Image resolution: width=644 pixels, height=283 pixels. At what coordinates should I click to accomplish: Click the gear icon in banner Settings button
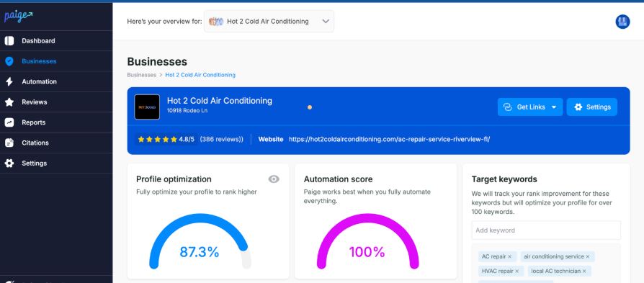point(578,107)
